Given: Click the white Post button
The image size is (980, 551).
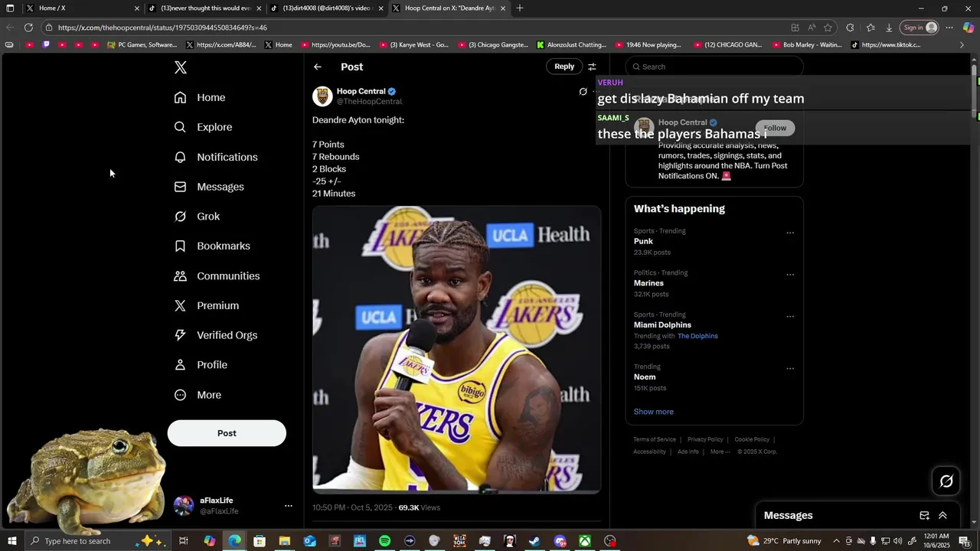Looking at the screenshot, I should point(227,433).
